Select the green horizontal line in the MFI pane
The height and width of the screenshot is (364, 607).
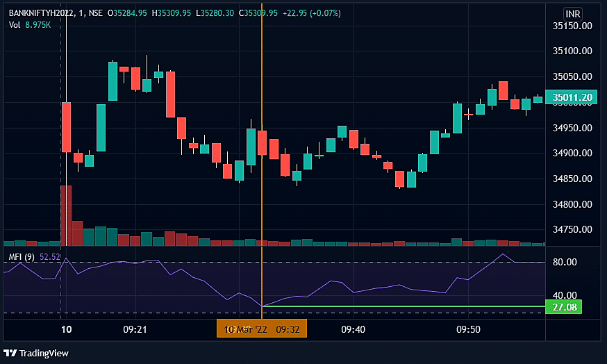[417, 306]
